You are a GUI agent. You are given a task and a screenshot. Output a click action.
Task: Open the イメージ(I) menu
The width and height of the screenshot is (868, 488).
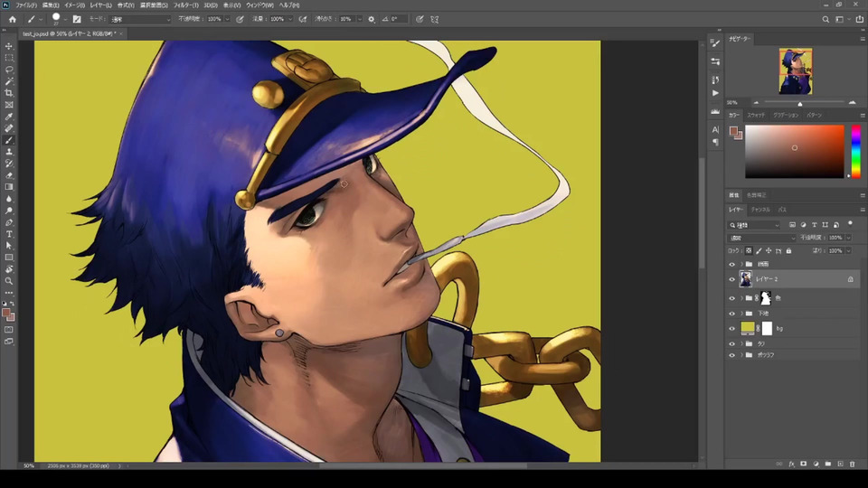[74, 5]
